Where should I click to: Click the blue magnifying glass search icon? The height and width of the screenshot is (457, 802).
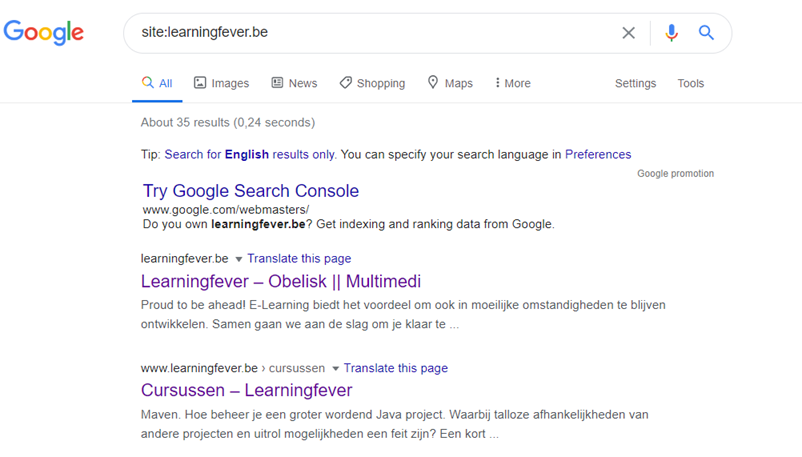pyautogui.click(x=706, y=33)
